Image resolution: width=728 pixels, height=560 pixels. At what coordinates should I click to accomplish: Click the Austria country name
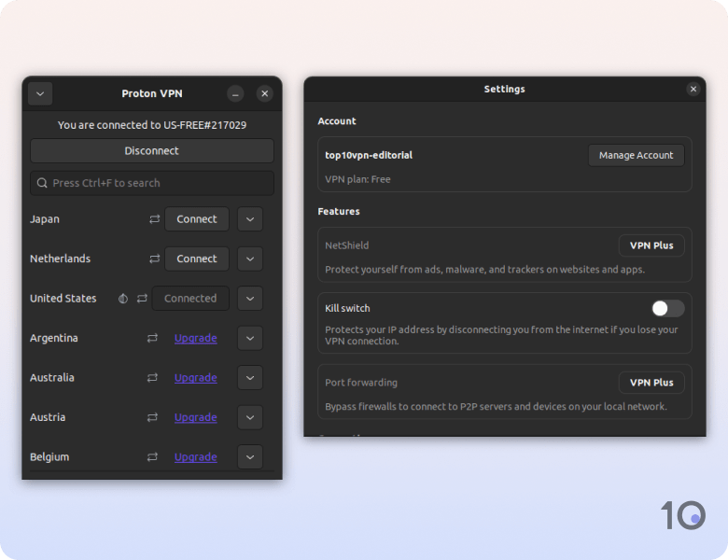click(x=48, y=417)
